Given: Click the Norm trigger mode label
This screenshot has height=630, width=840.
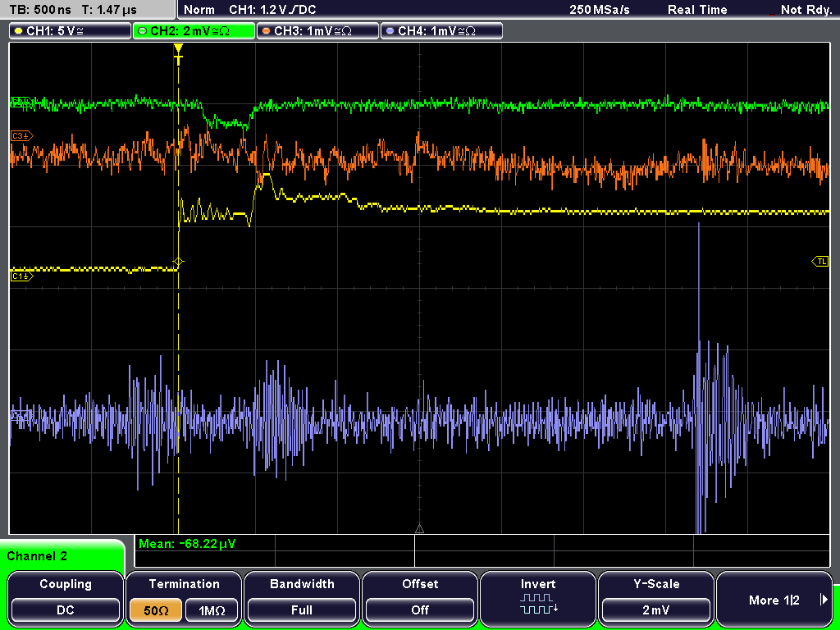Looking at the screenshot, I should [199, 10].
